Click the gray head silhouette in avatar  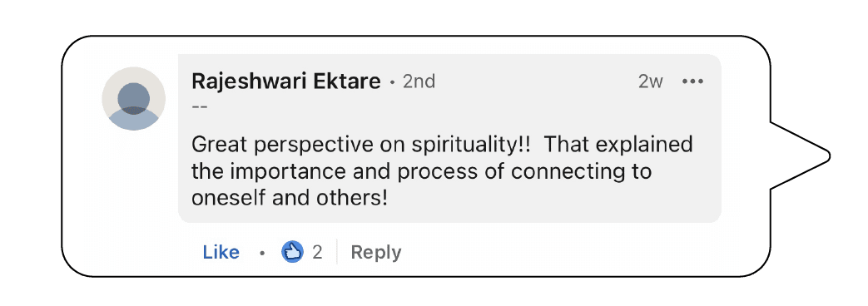(x=134, y=98)
